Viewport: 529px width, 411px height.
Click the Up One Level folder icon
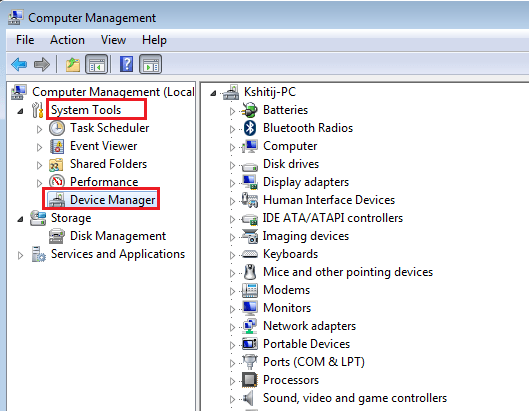(73, 64)
